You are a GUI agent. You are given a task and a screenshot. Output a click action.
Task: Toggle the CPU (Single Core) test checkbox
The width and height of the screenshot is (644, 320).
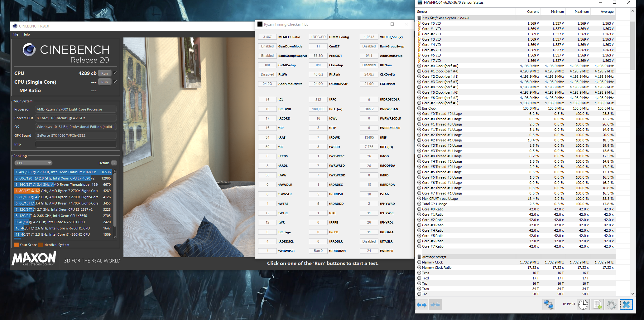click(x=115, y=82)
